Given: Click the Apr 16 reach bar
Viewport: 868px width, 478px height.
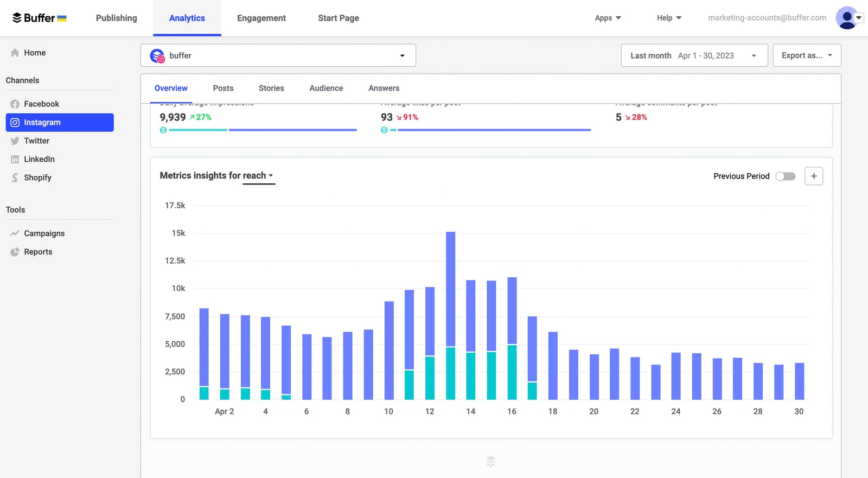Looking at the screenshot, I should click(x=512, y=339).
